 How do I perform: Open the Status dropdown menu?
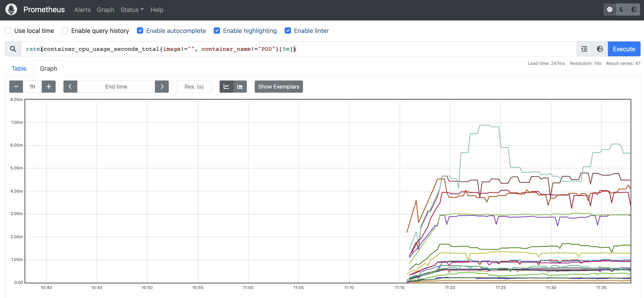[132, 10]
